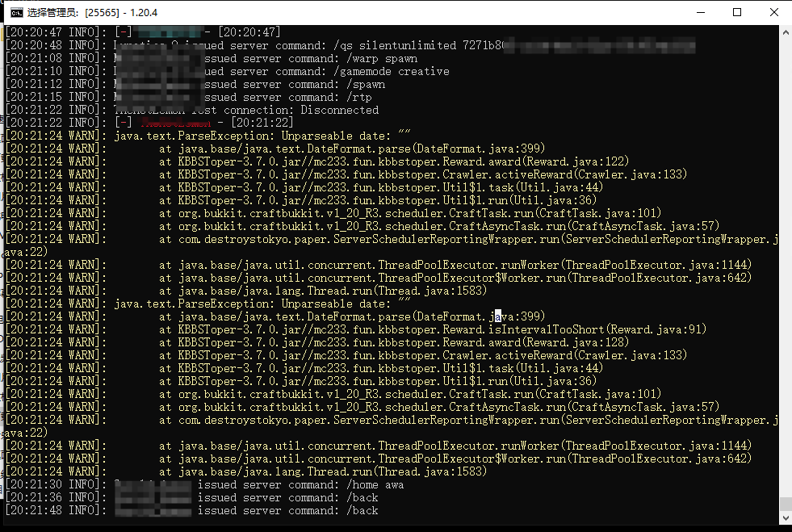Click the '/gamemode creative' command text
792x532 pixels.
coord(392,72)
